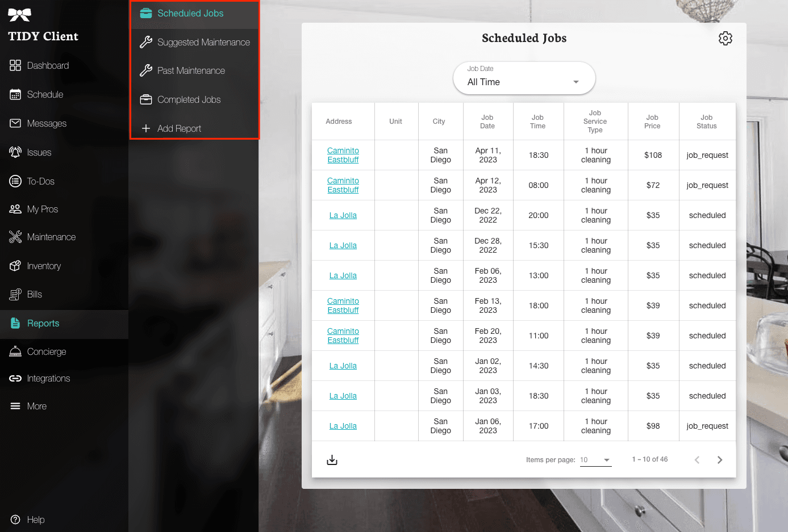
Task: Click the download report icon
Action: 332,460
